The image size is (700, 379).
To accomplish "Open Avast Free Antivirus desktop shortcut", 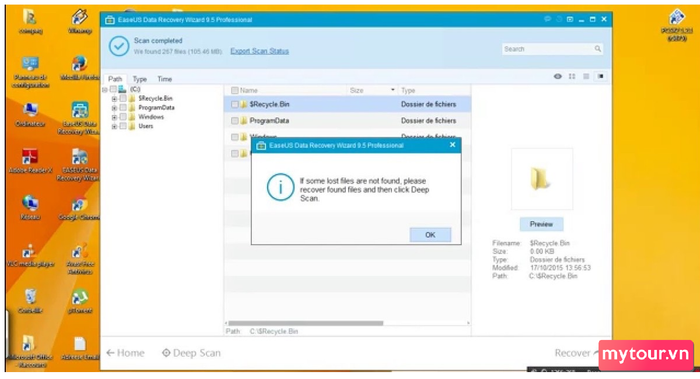I will tap(79, 259).
